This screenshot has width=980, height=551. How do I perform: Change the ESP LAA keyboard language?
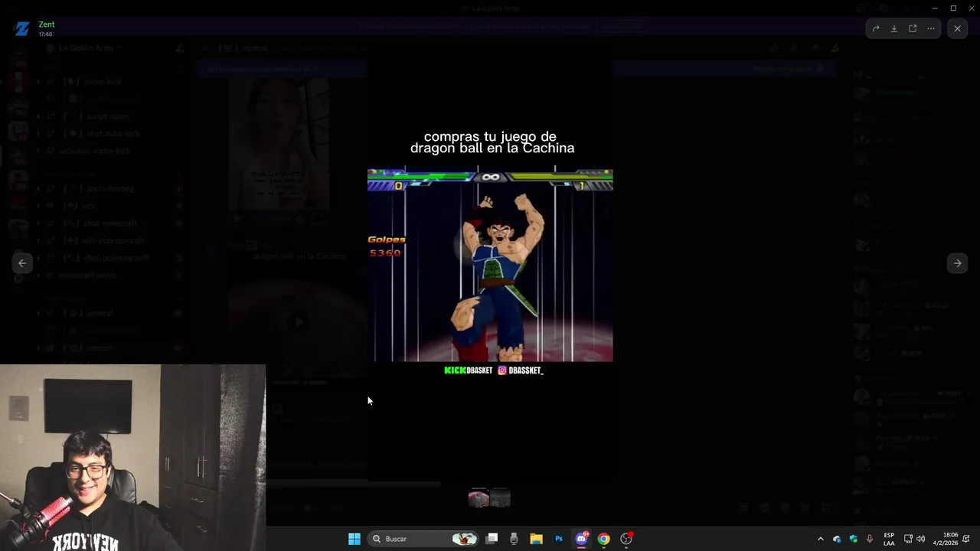click(x=889, y=539)
